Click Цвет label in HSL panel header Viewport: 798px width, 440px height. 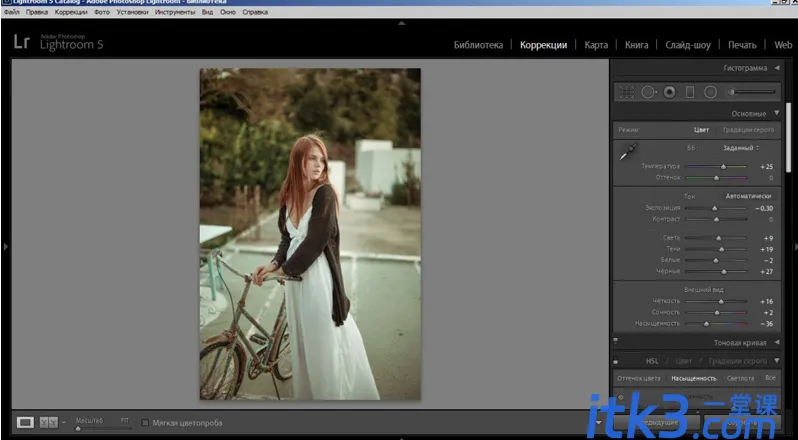tap(683, 361)
